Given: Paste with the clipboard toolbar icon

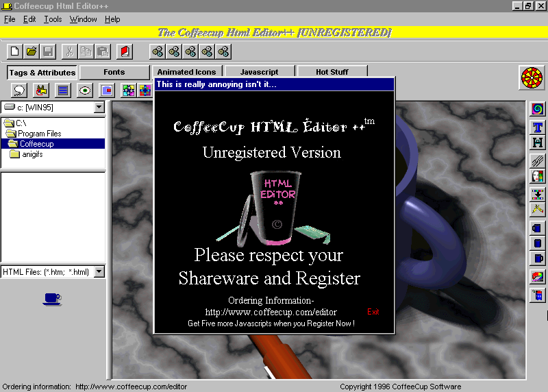Looking at the screenshot, I should tap(103, 52).
